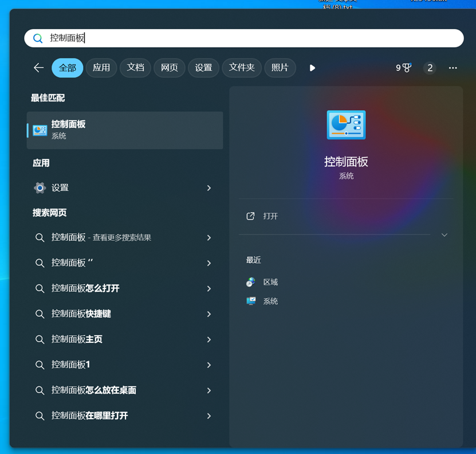Expand chevron for 控制面板在哪里打开
This screenshot has width=476, height=454.
pos(209,416)
